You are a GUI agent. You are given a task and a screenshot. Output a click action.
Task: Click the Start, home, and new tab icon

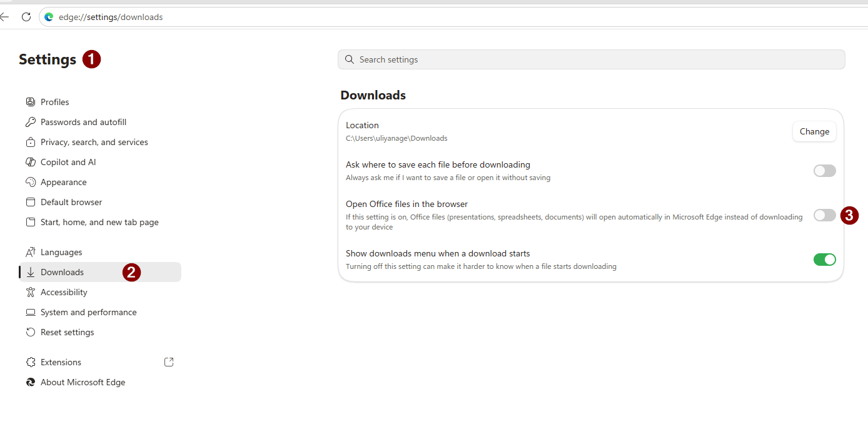[x=30, y=222]
